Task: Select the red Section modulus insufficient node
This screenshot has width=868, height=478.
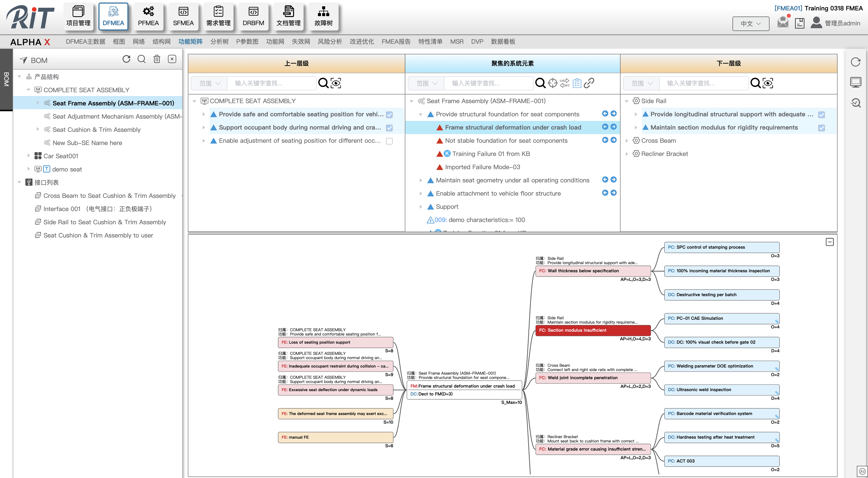Action: coord(593,330)
